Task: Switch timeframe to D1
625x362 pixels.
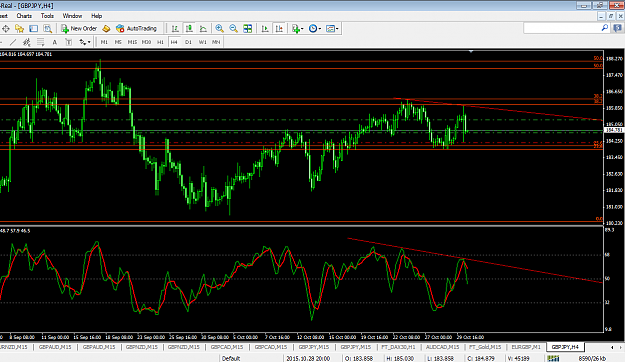Action: 188,42
